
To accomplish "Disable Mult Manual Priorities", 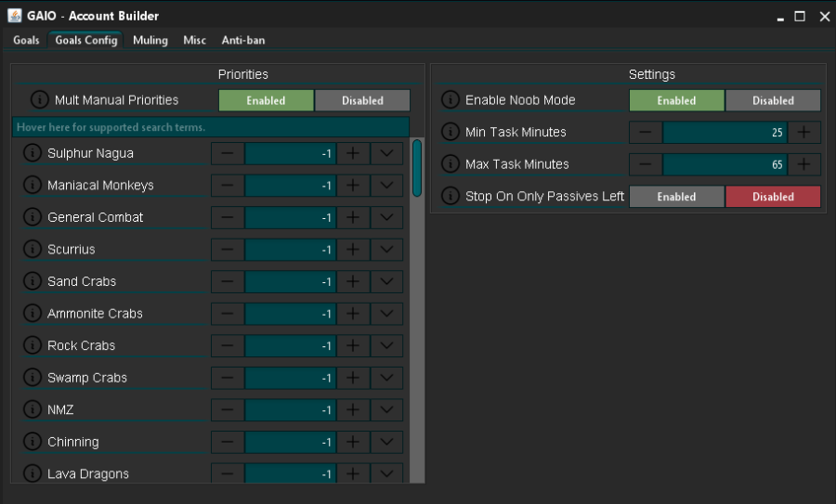I will [362, 100].
